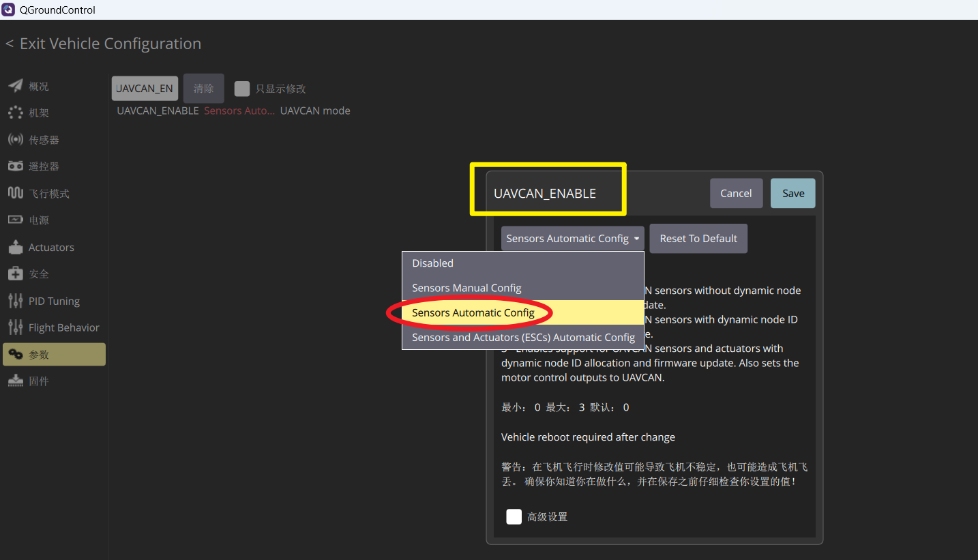
Task: Go to the Actuators sidebar tab
Action: coord(54,247)
